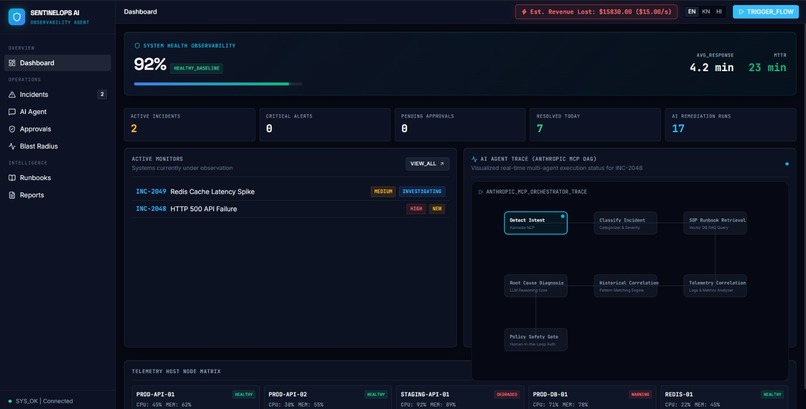The image size is (806, 409).
Task: Click the PROD-API-02 host name
Action: coord(287,395)
